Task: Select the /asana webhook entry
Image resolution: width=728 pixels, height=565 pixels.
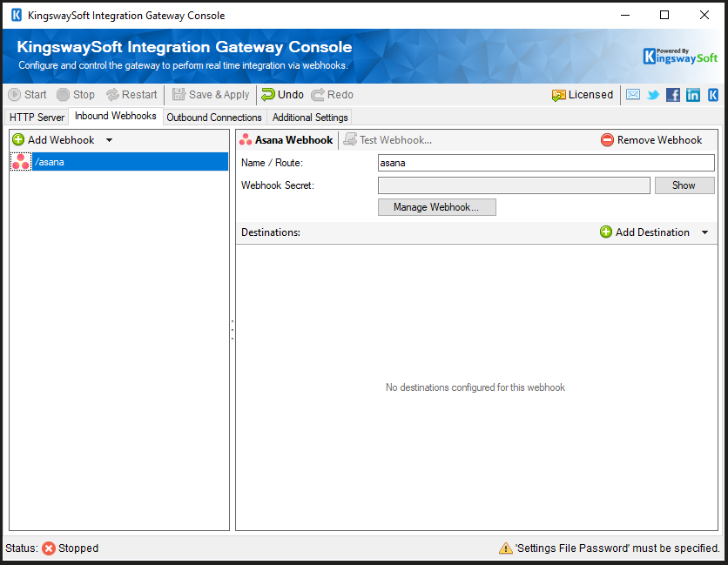Action: [x=52, y=161]
